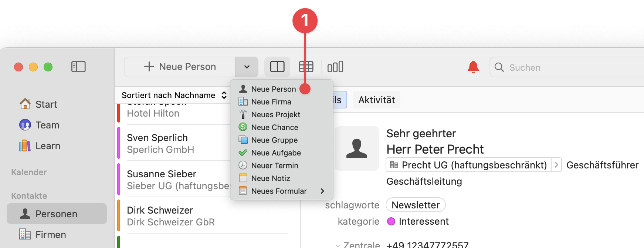Click the Kontakte sidebar heading
Image resolution: width=644 pixels, height=248 pixels.
tap(29, 196)
